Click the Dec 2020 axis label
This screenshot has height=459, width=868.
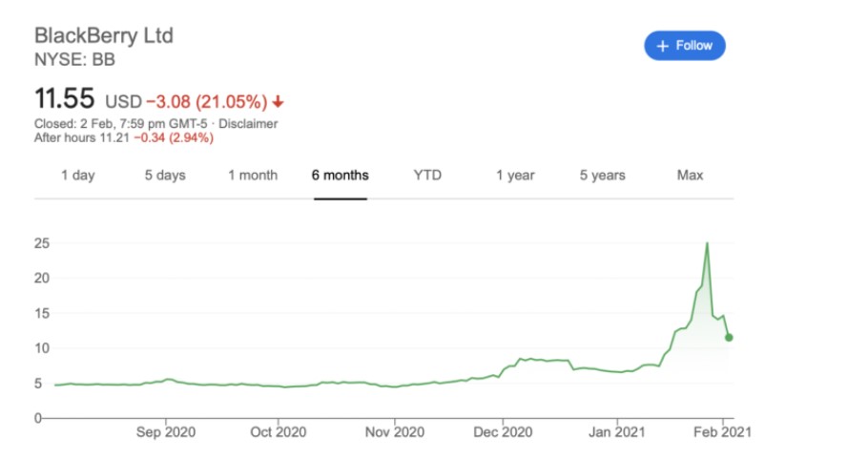(x=504, y=431)
